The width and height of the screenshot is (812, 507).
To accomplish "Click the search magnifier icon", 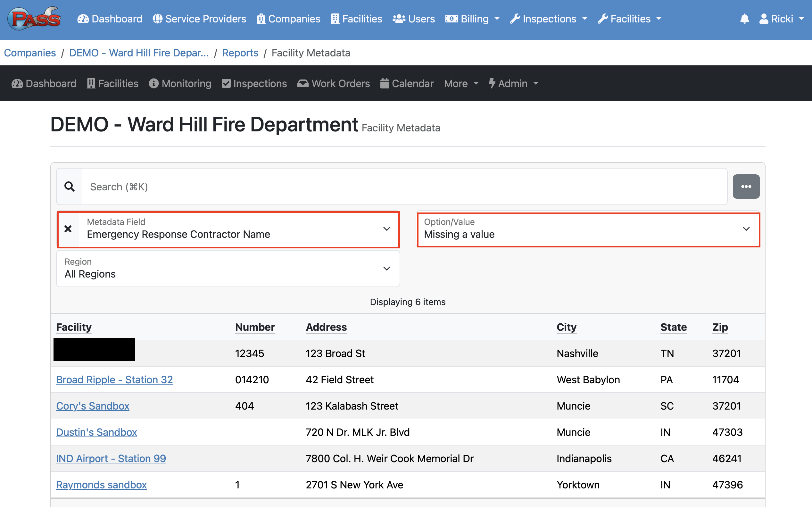I will [70, 187].
